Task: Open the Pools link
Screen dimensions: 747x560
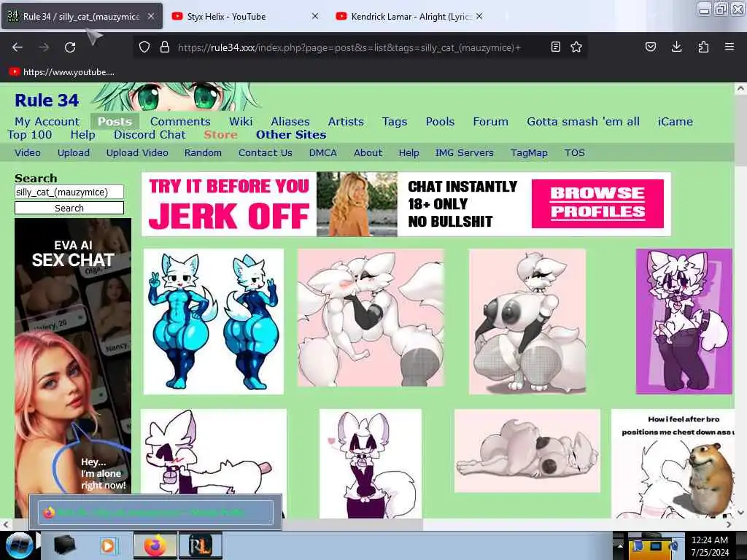Action: click(440, 122)
